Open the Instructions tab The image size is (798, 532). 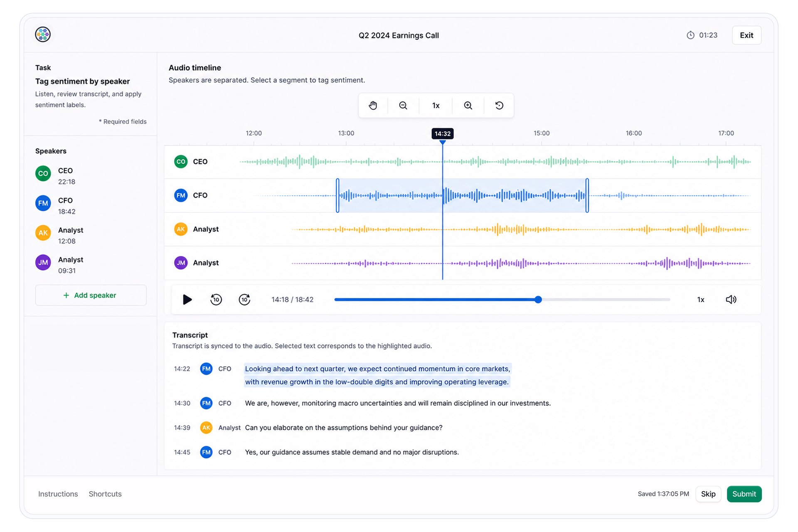point(58,494)
